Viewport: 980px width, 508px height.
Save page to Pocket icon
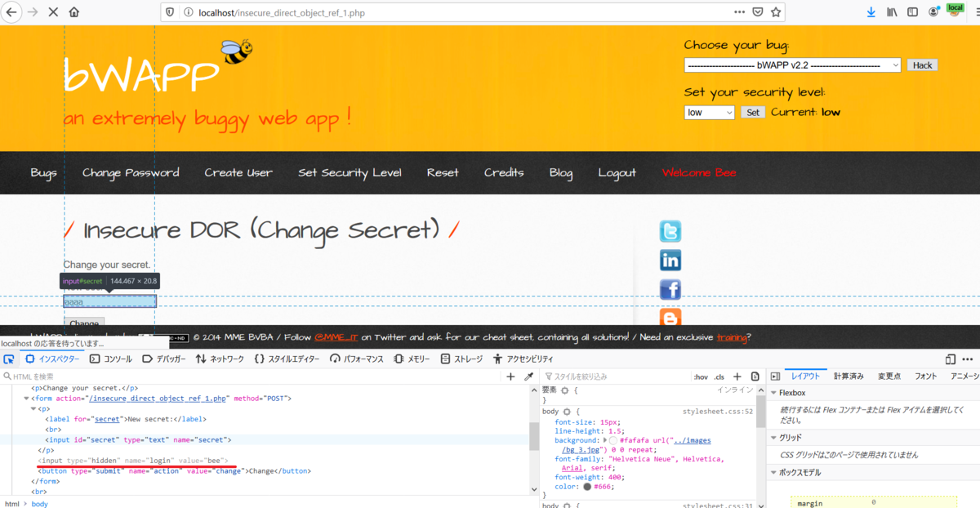pyautogui.click(x=758, y=12)
